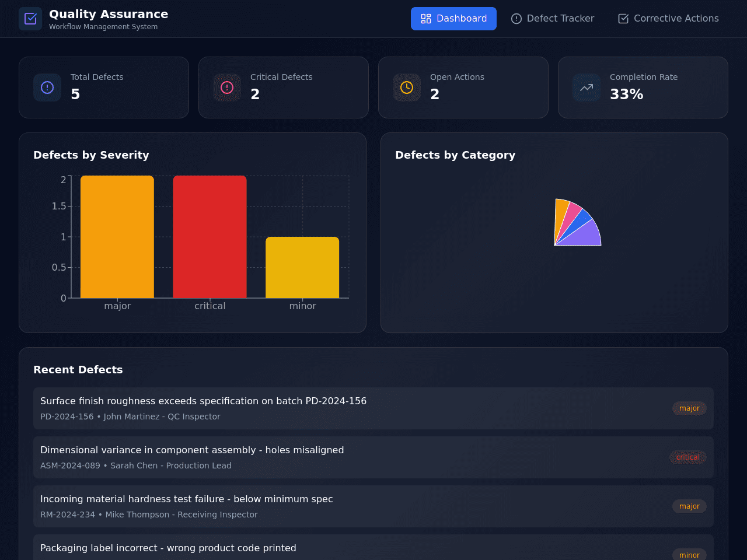Click the "Workflow Management System" subtitle
The width and height of the screenshot is (747, 560).
[103, 27]
